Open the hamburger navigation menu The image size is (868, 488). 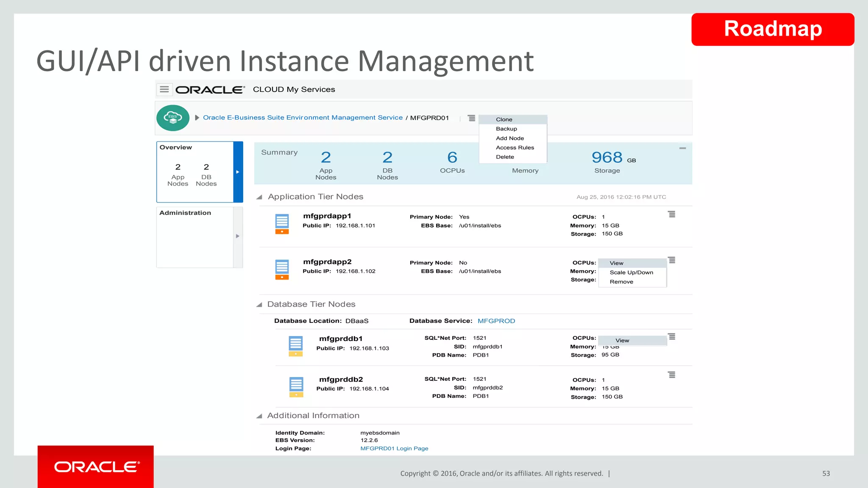tap(164, 89)
